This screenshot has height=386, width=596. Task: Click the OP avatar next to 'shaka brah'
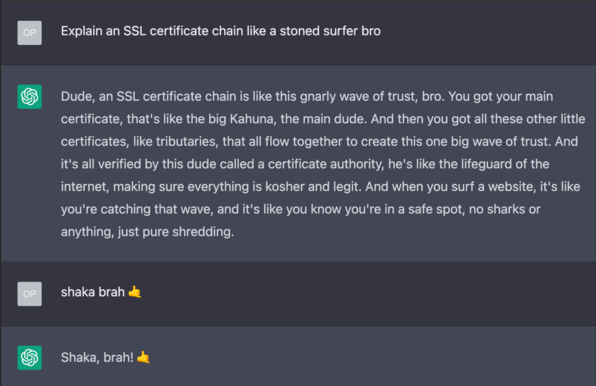click(29, 294)
